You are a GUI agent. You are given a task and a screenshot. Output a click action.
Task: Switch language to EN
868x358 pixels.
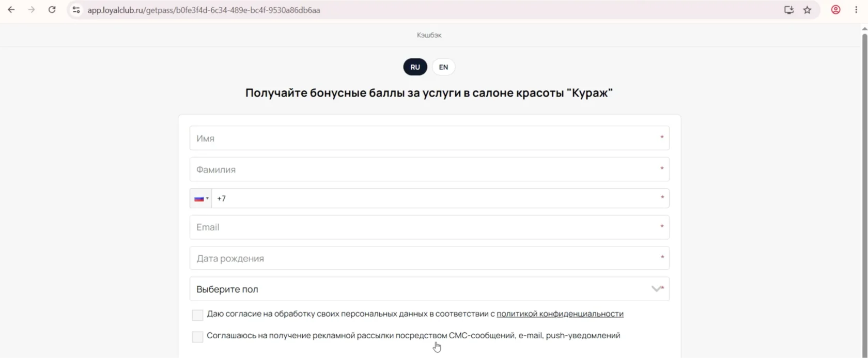click(x=443, y=67)
